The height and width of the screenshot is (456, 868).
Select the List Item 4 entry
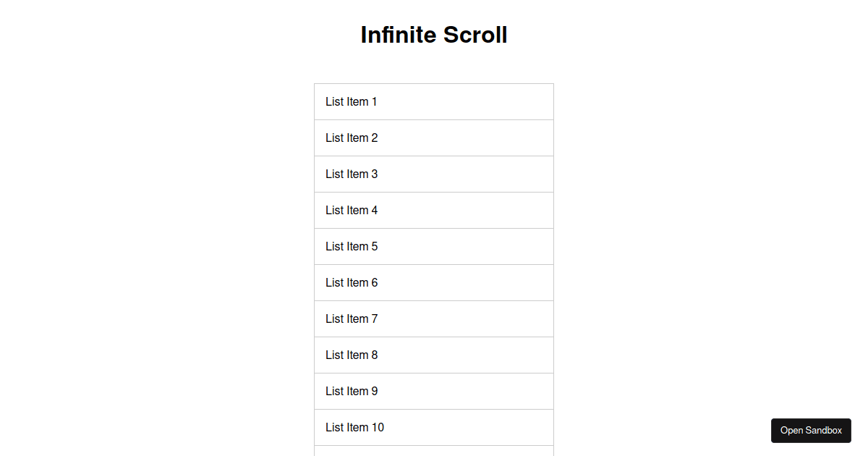433,211
